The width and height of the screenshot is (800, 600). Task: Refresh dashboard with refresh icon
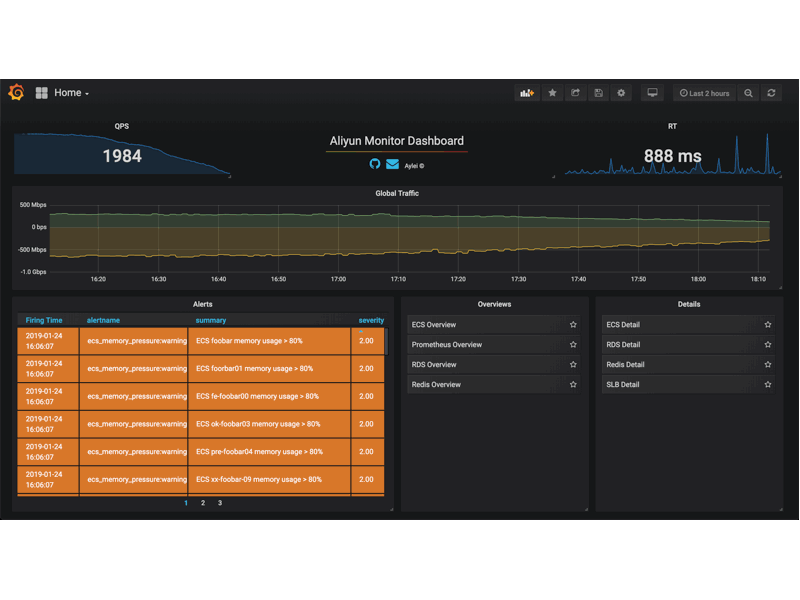click(x=771, y=93)
